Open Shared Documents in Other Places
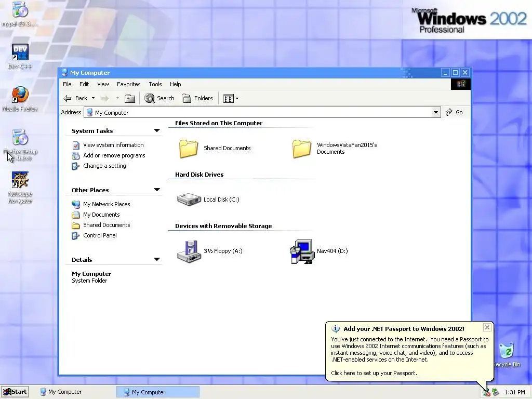The image size is (532, 399). pos(107,225)
